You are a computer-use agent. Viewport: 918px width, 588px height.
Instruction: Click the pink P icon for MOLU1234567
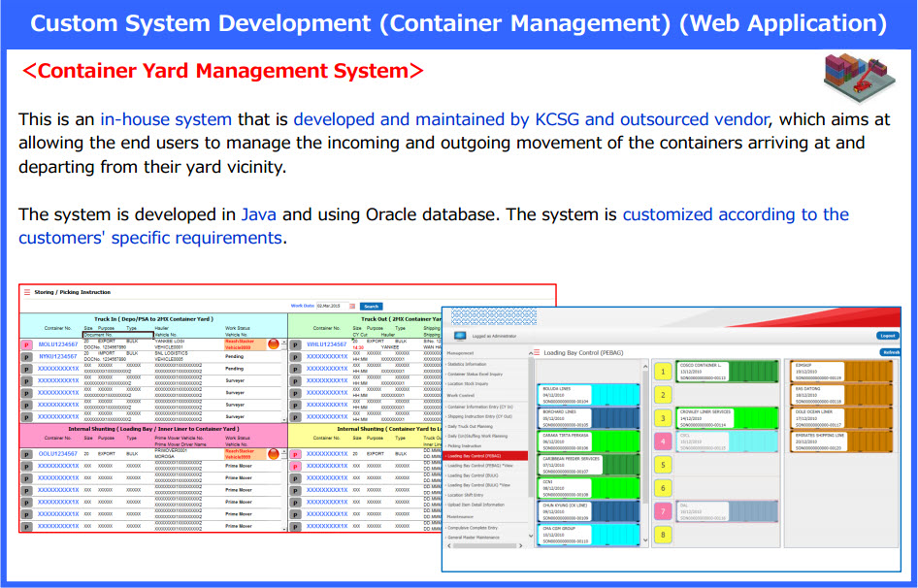26,344
